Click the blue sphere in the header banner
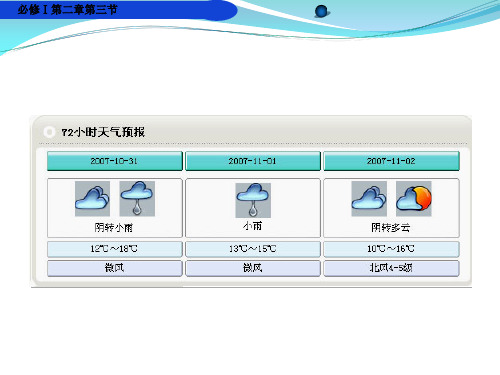Screen dimensions: 500x375 (321, 11)
